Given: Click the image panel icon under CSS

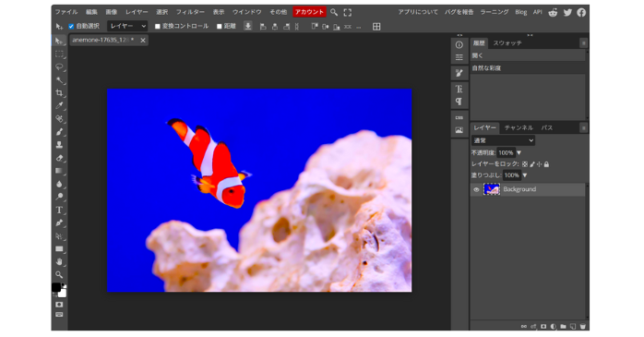Looking at the screenshot, I should (x=459, y=130).
